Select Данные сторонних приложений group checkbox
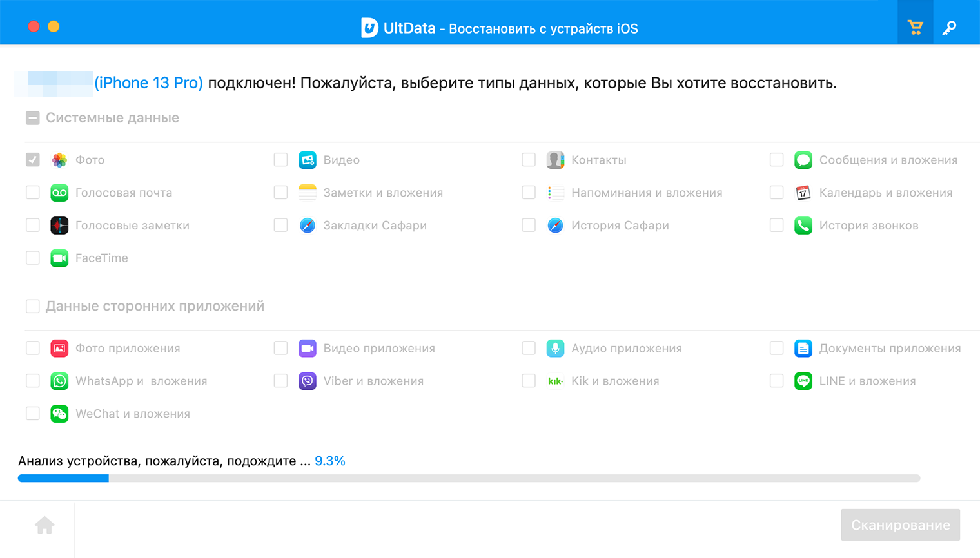Image resolution: width=980 pixels, height=558 pixels. pos(33,306)
